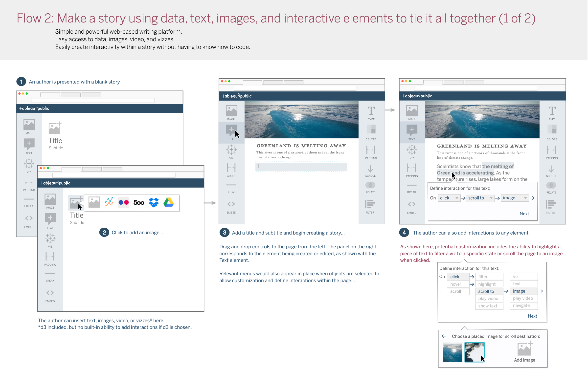Select 'play video' in the action list

tap(489, 299)
